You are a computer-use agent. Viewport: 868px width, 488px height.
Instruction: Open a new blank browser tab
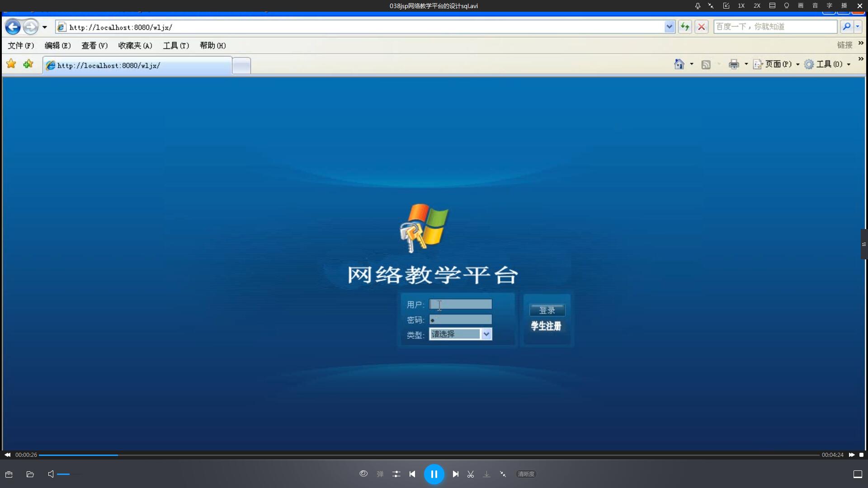tap(241, 66)
